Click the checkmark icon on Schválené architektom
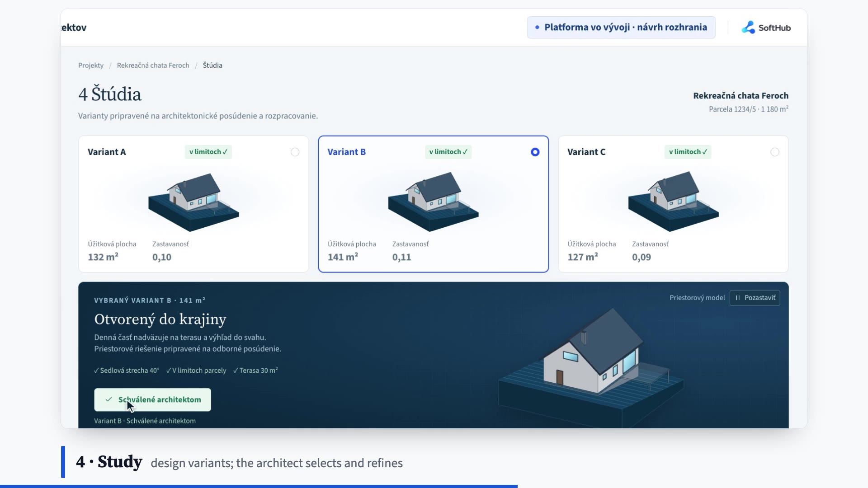This screenshot has height=488, width=868. tap(108, 399)
